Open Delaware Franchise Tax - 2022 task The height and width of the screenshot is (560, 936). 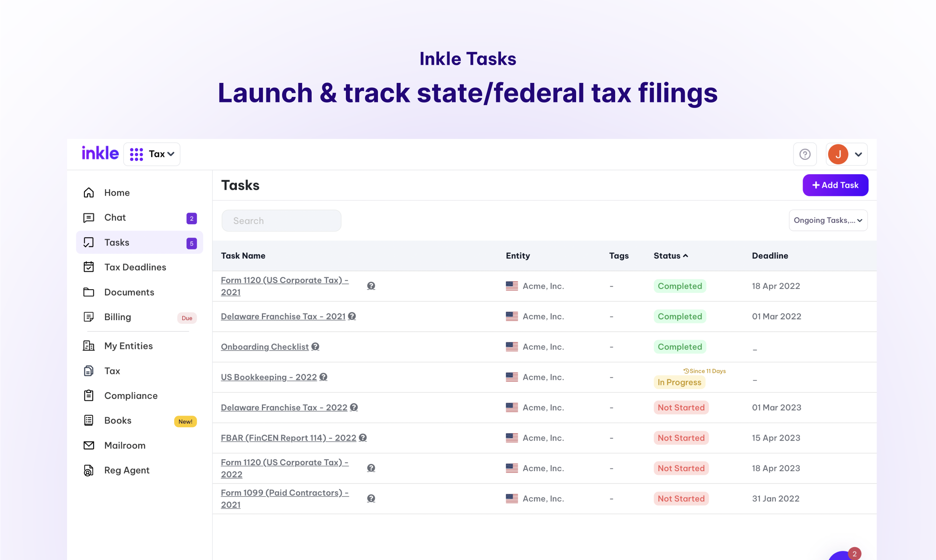[x=284, y=407]
